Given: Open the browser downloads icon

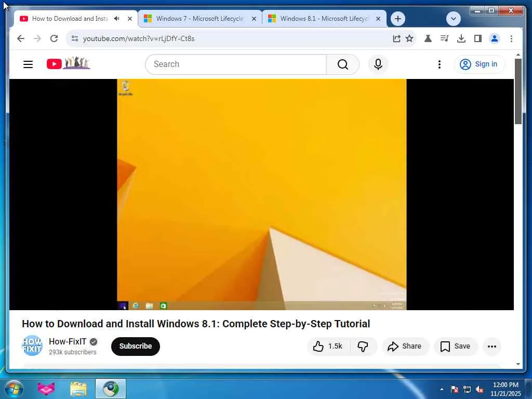Looking at the screenshot, I should 461,38.
